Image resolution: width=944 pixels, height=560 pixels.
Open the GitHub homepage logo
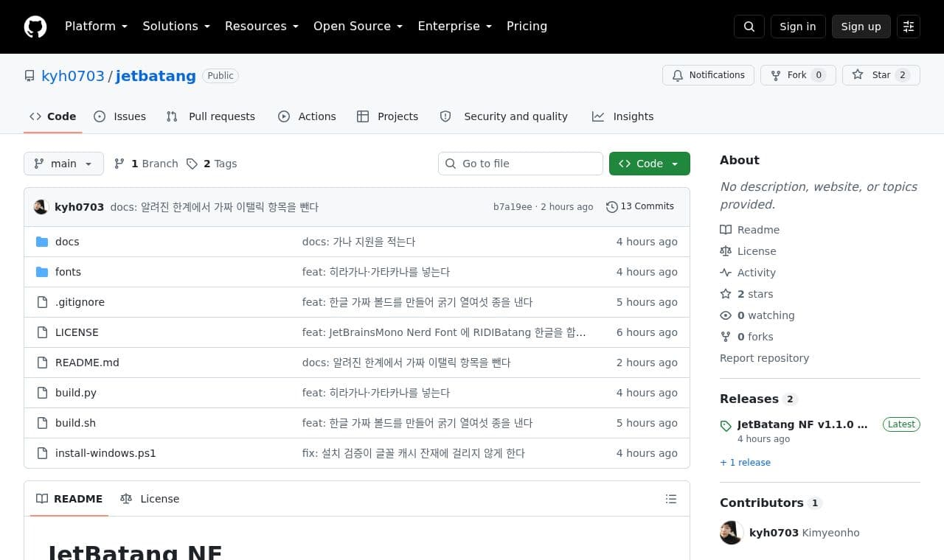pos(35,27)
